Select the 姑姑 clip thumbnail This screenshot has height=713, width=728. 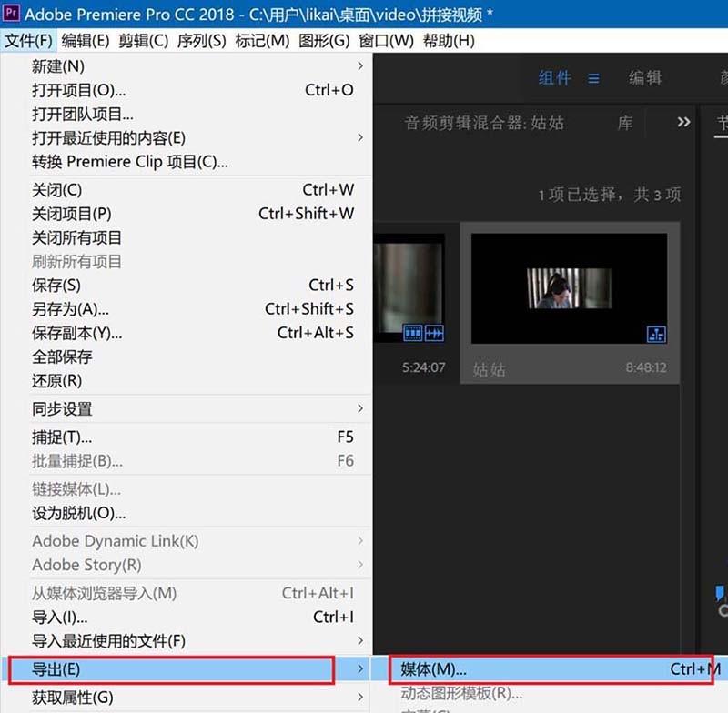click(x=570, y=286)
